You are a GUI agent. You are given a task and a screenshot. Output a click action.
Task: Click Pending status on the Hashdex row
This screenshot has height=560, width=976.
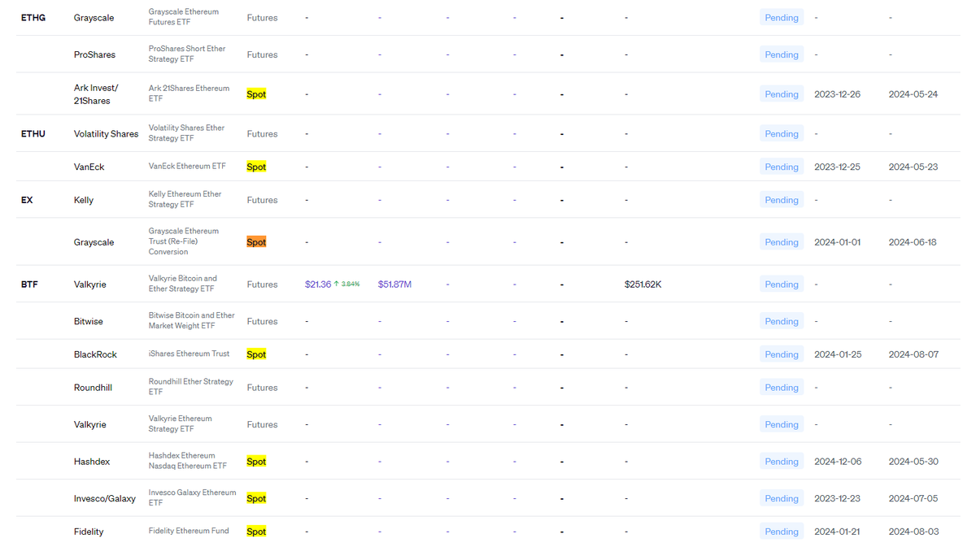pyautogui.click(x=781, y=461)
